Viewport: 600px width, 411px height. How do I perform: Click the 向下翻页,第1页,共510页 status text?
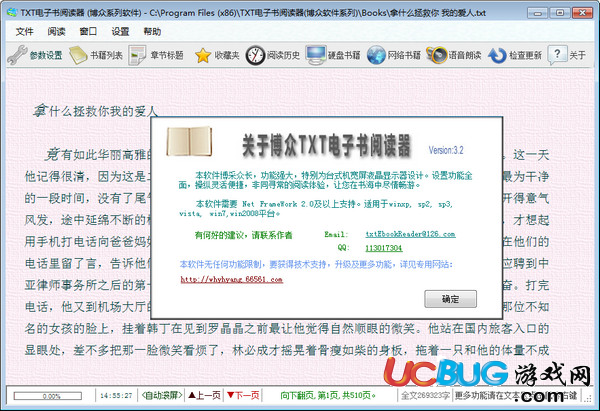328,395
